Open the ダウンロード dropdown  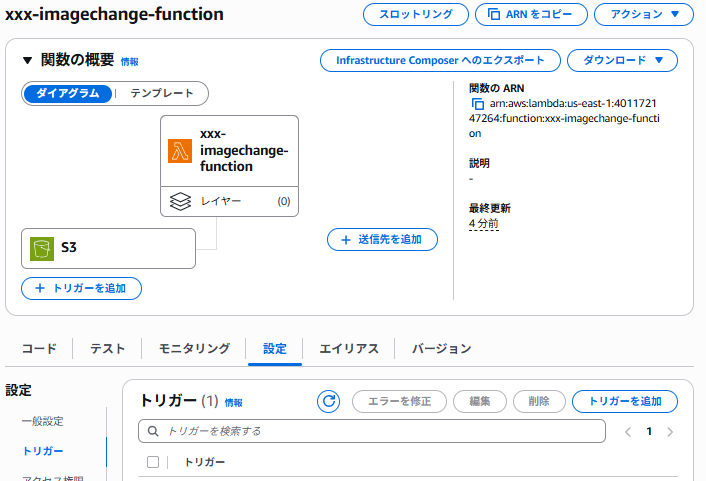622,60
